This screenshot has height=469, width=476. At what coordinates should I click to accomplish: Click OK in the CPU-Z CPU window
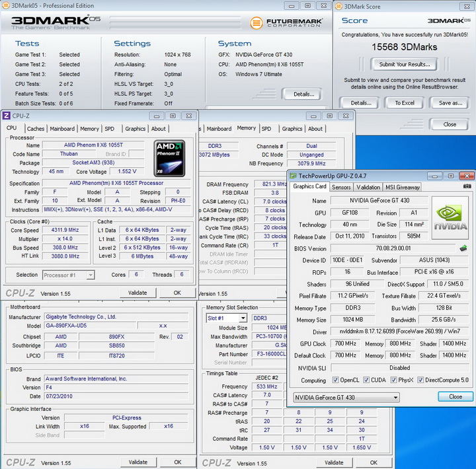point(177,293)
